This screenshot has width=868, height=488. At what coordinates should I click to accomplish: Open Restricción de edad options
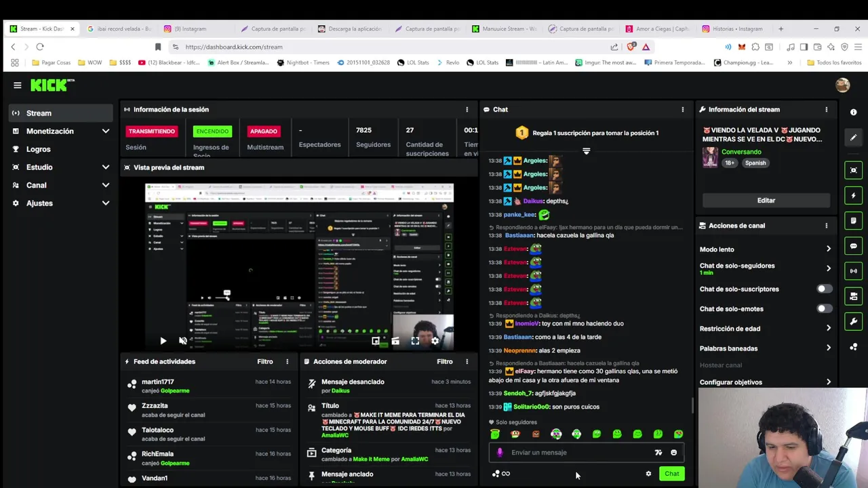click(765, 328)
